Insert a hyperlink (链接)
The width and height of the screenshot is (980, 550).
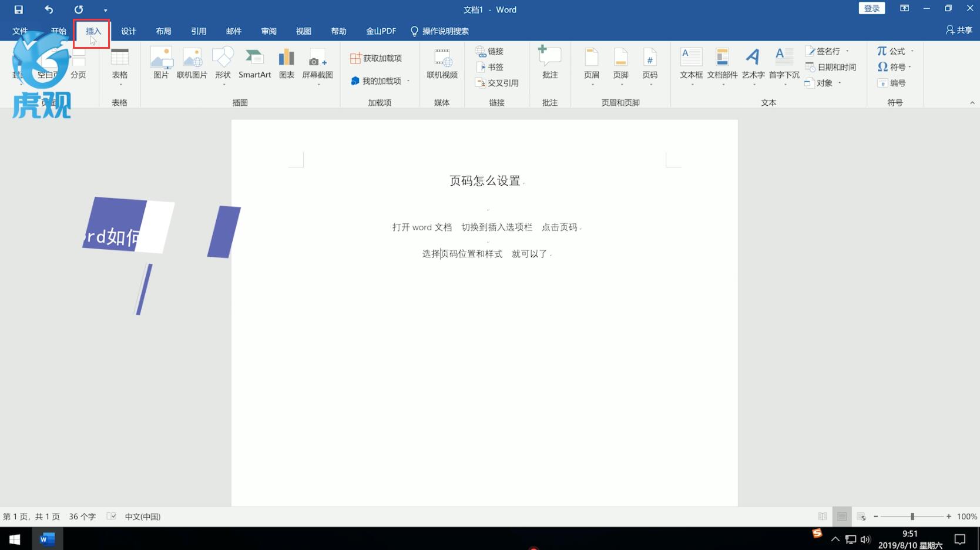pos(490,51)
